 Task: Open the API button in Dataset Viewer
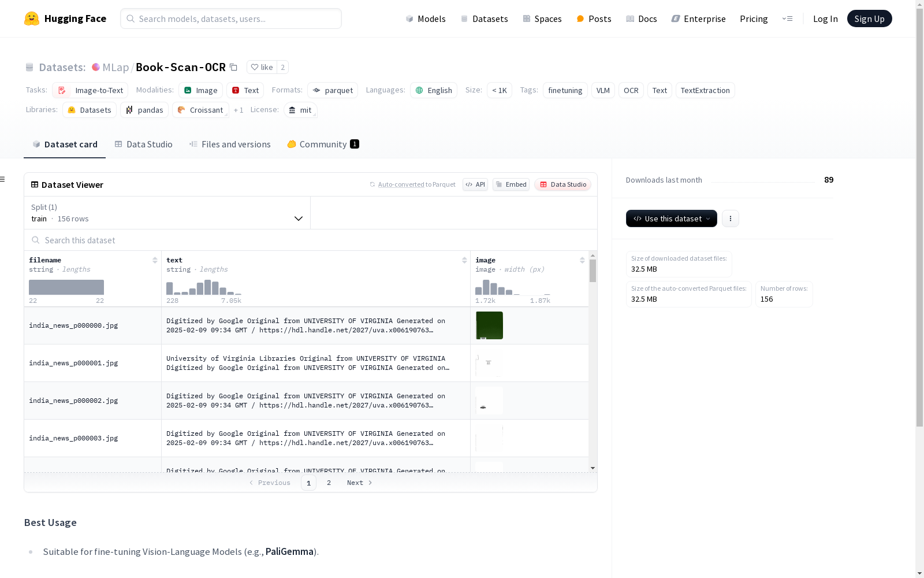475,184
